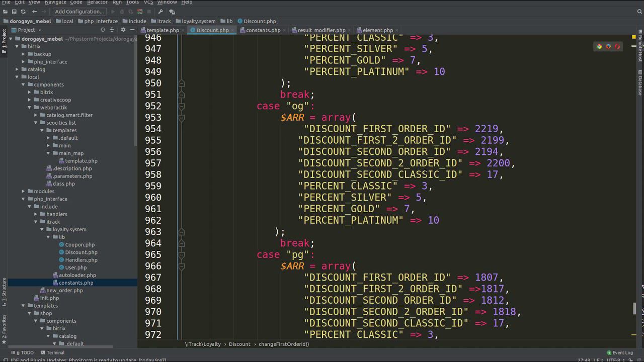Image resolution: width=644 pixels, height=362 pixels.
Task: Toggle fold marker at line 951
Action: (182, 95)
